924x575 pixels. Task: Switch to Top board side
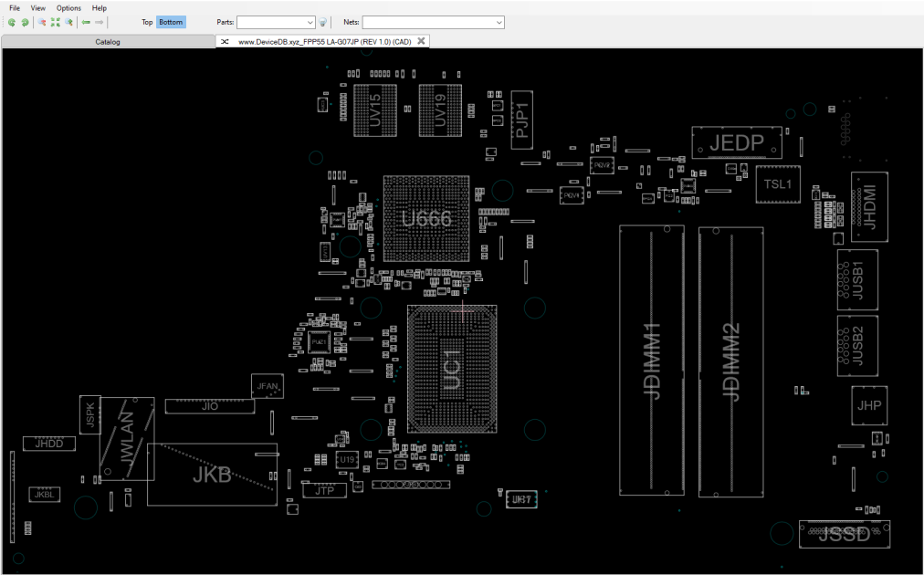pyautogui.click(x=147, y=23)
